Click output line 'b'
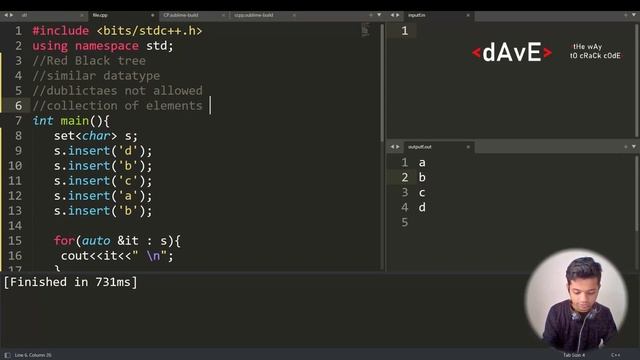 point(422,178)
